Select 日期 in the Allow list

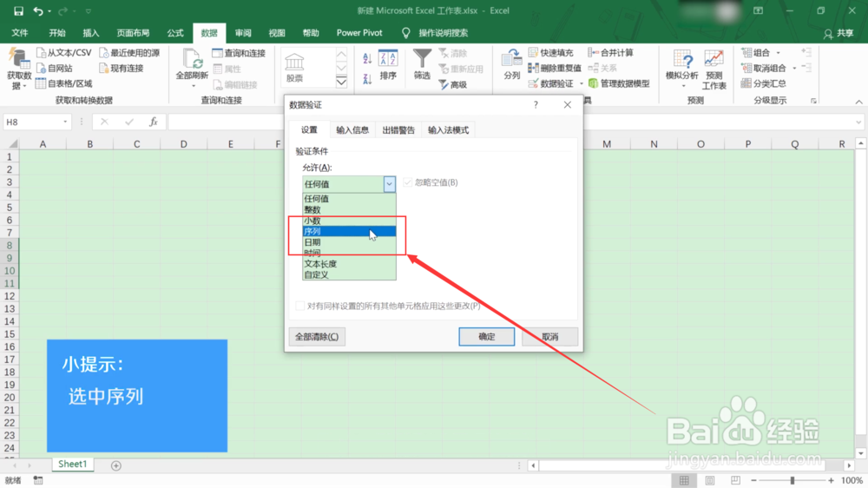pyautogui.click(x=349, y=242)
